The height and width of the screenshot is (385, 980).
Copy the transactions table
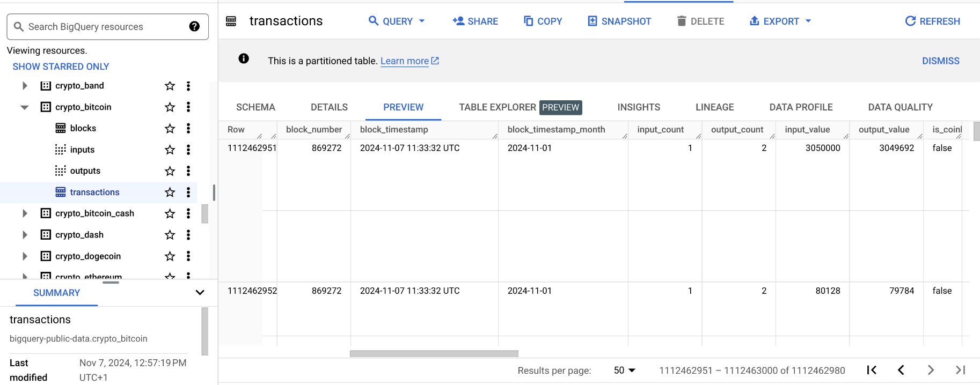point(543,21)
